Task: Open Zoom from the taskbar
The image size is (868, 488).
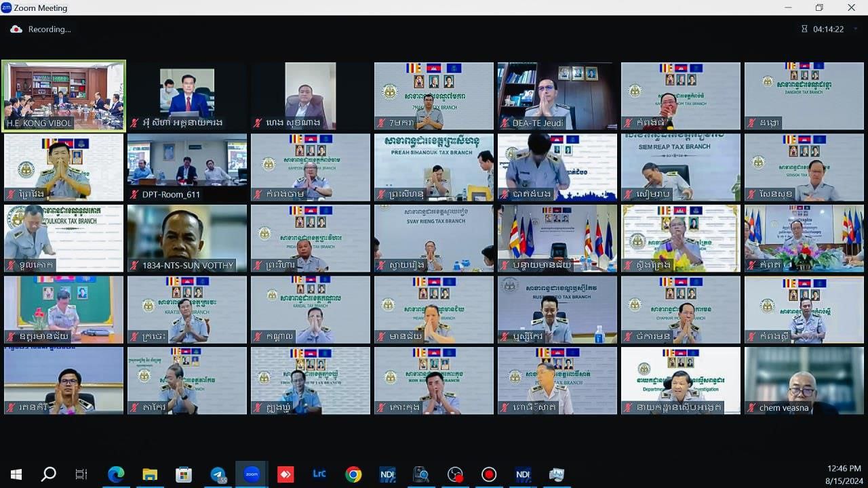Action: [x=252, y=474]
